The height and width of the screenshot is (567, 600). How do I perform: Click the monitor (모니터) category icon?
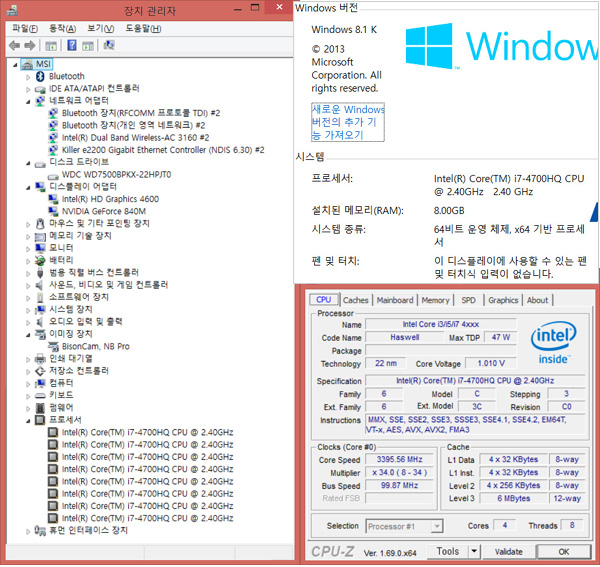40,248
